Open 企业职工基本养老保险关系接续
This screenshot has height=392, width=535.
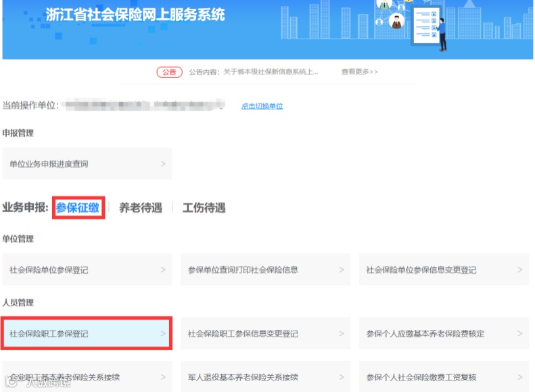(87, 376)
